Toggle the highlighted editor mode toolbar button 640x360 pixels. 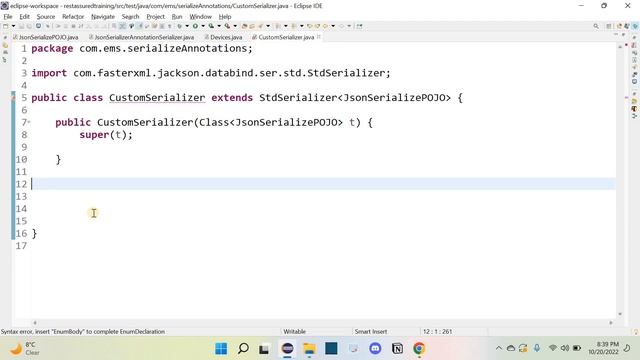click(x=122, y=26)
